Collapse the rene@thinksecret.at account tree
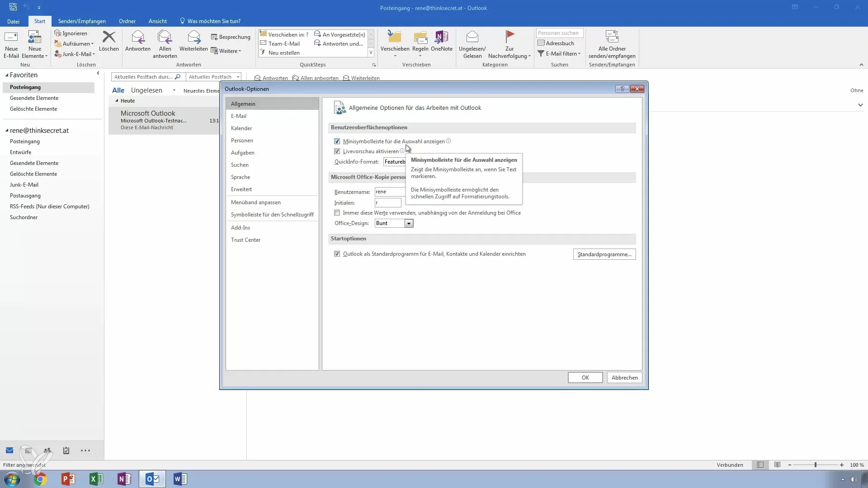 click(7, 131)
